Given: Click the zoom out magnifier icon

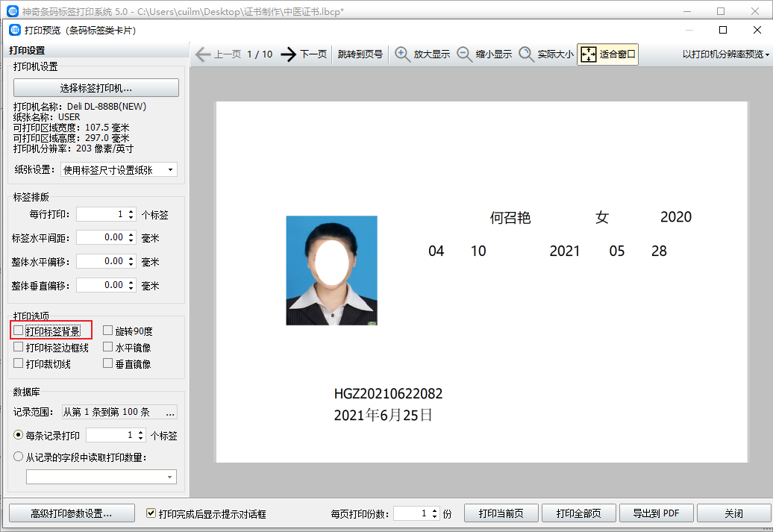Looking at the screenshot, I should pyautogui.click(x=464, y=54).
